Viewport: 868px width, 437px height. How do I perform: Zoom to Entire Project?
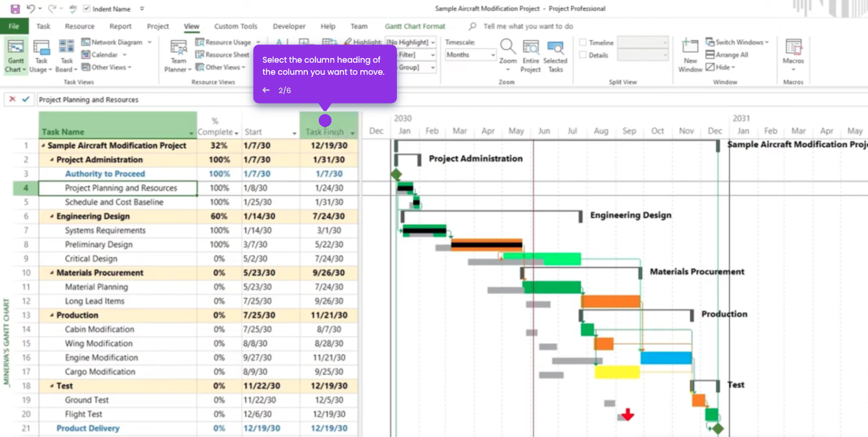531,56
